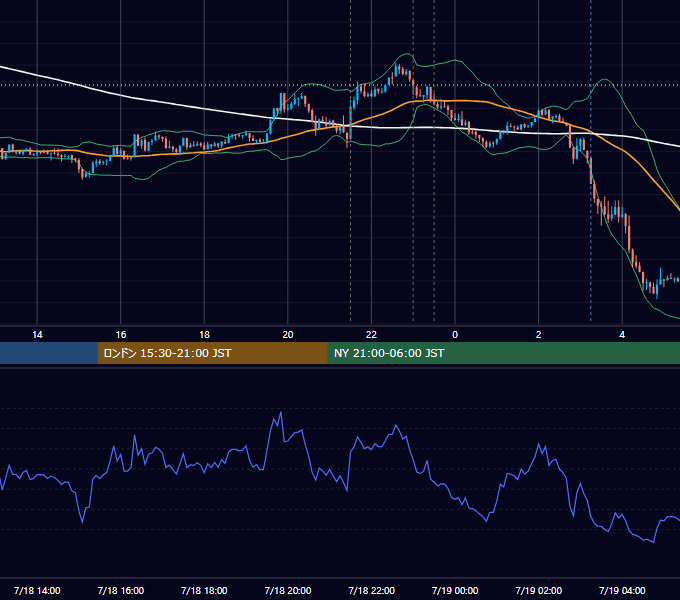Click hour label 14 on price chart axis

pyautogui.click(x=37, y=335)
